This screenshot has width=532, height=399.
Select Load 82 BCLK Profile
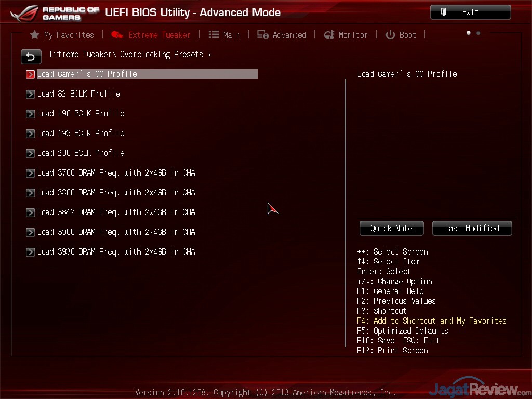pos(79,94)
